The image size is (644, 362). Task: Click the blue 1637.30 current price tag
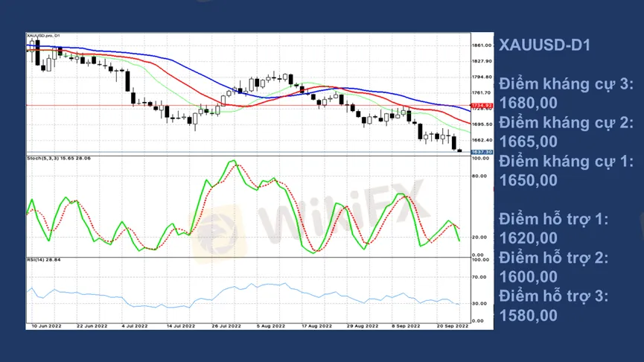click(x=482, y=152)
